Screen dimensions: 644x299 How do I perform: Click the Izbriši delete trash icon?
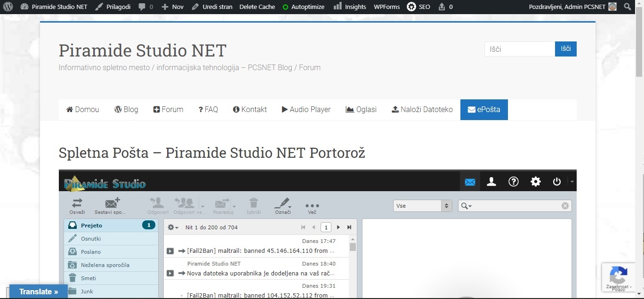coord(254,206)
